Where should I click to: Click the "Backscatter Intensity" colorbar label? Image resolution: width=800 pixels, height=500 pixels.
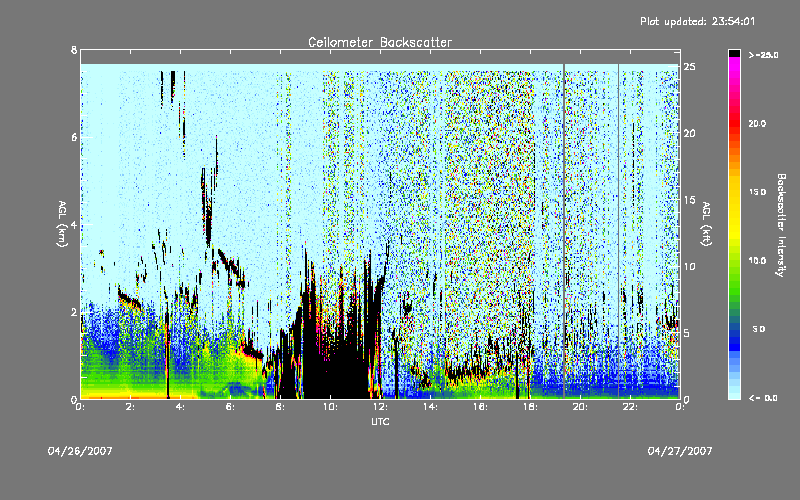pyautogui.click(x=781, y=225)
